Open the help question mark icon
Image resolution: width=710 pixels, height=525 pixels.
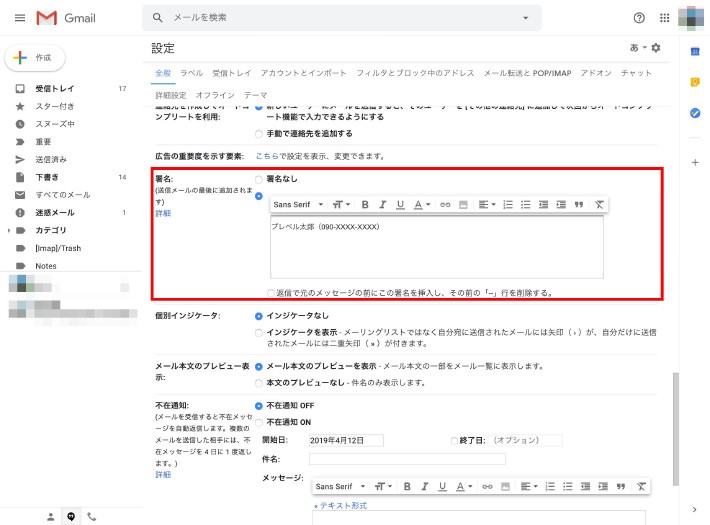(639, 18)
